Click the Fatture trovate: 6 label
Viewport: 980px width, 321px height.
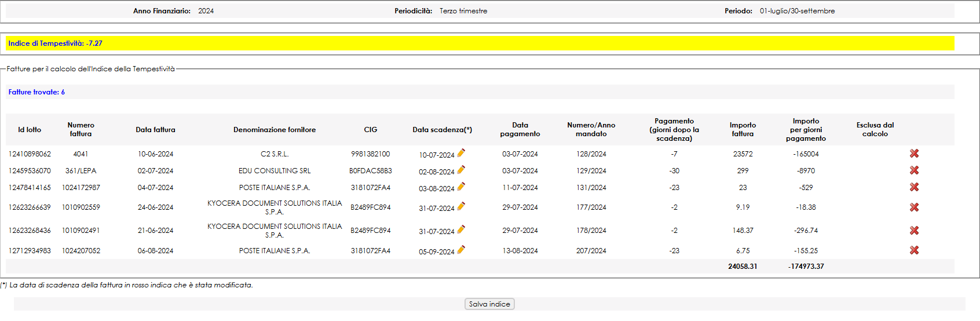pos(36,92)
